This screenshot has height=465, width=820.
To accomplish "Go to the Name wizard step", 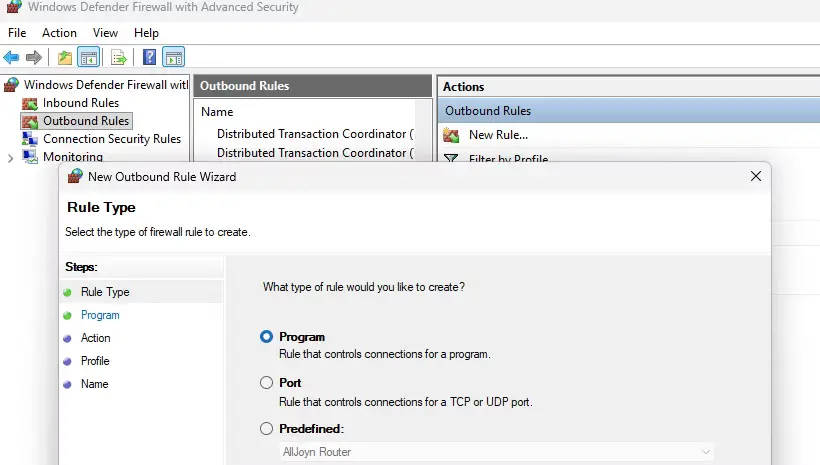I will [94, 384].
